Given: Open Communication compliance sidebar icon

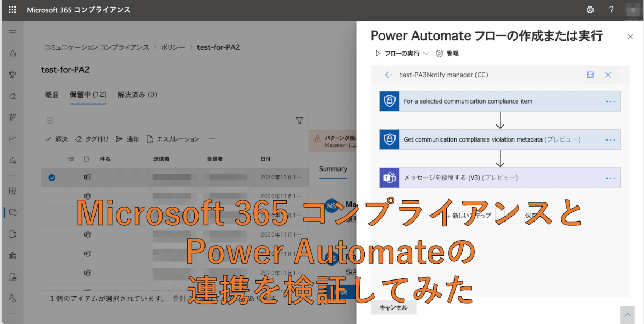Looking at the screenshot, I should tap(12, 212).
